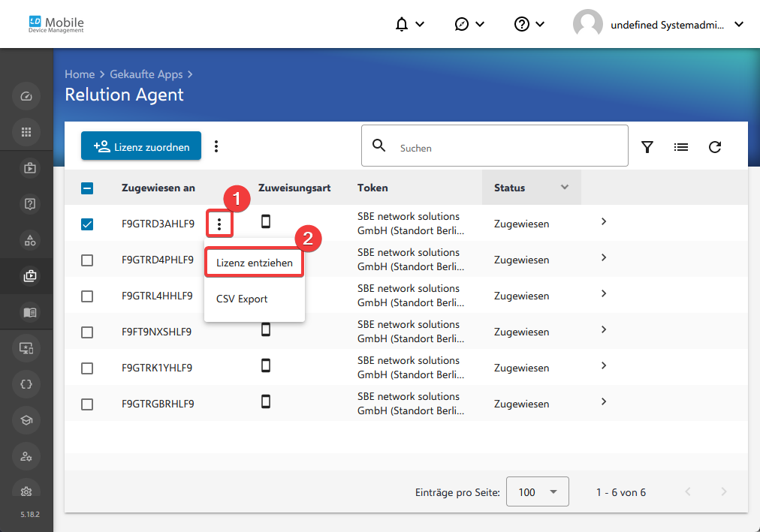Click the device icon in F9GTRD3AHLF9 row
Viewport: 760px width, 532px height.
[266, 221]
